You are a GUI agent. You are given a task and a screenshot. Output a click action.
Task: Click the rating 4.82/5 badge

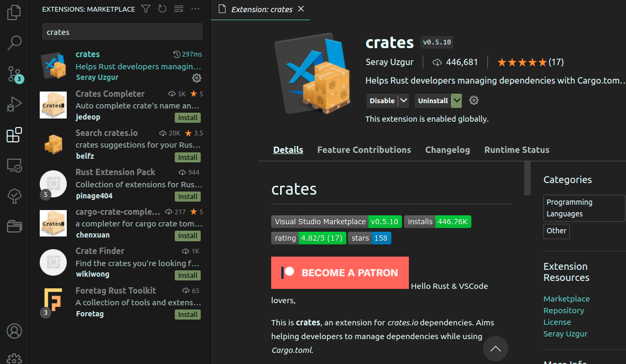(x=309, y=238)
